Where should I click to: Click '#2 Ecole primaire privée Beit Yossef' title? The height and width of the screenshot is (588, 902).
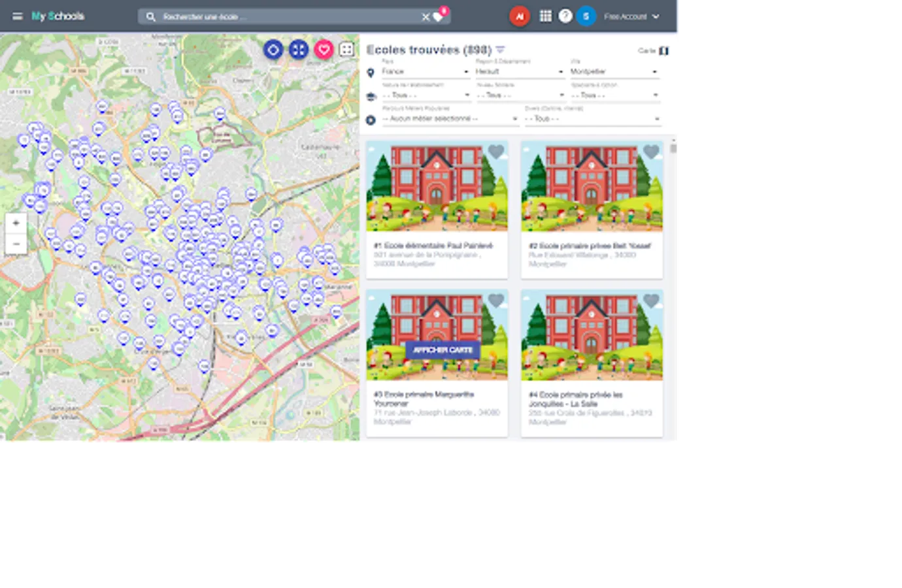[x=590, y=246]
